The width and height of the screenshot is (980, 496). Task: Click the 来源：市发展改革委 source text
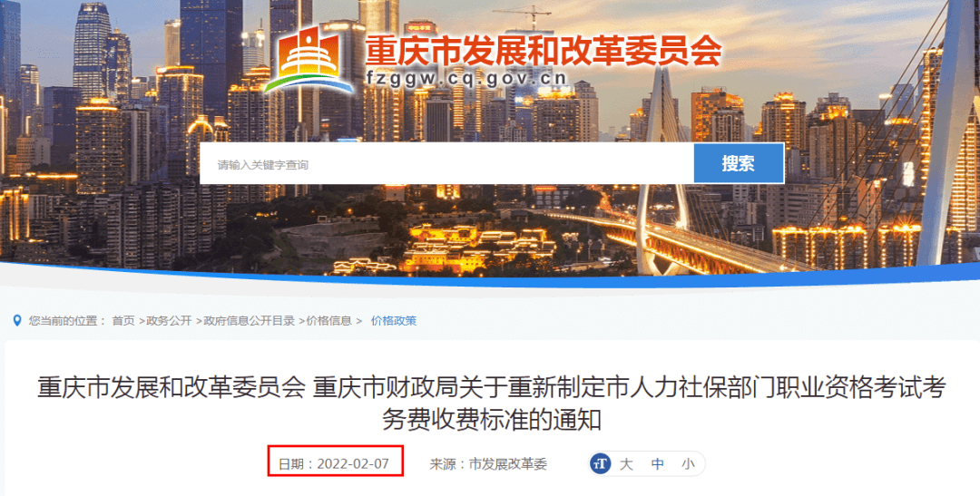pyautogui.click(x=488, y=464)
